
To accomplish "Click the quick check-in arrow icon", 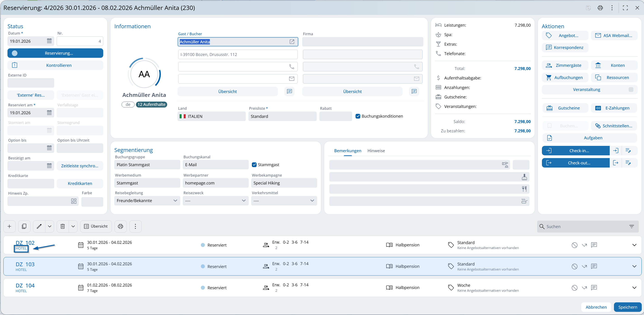I will (x=616, y=150).
